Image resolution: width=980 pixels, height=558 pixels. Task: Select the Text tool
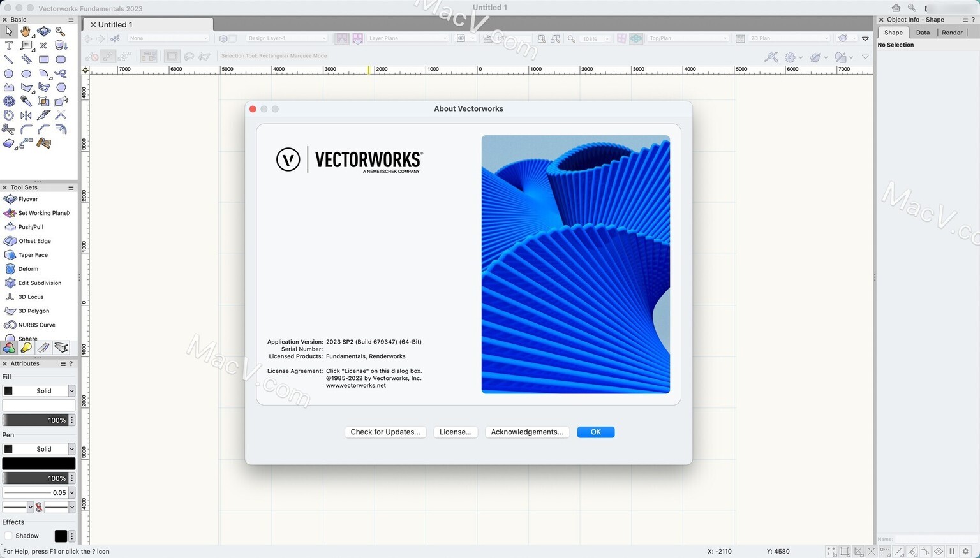(x=9, y=45)
